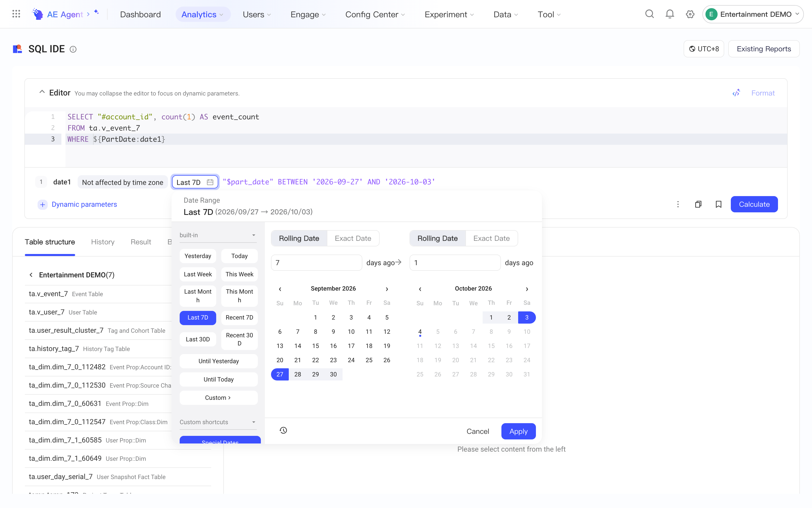
Task: Select right Rolling Date toggle for end date
Action: pyautogui.click(x=437, y=238)
